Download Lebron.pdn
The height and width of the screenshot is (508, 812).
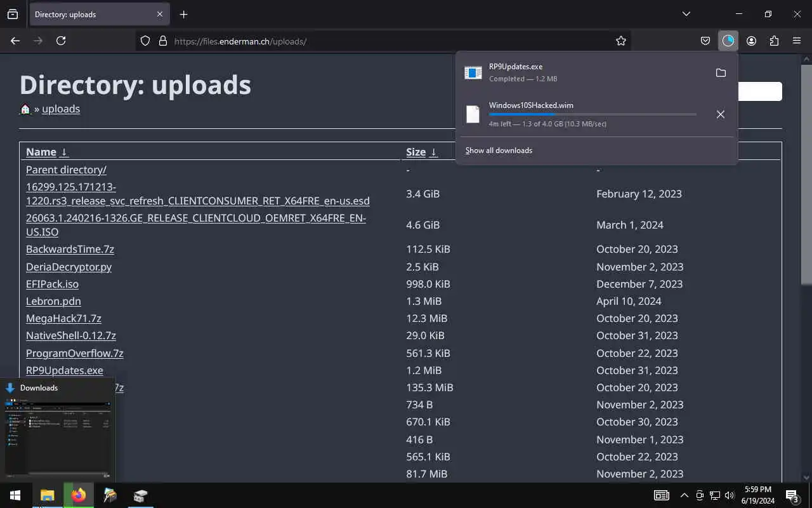53,301
